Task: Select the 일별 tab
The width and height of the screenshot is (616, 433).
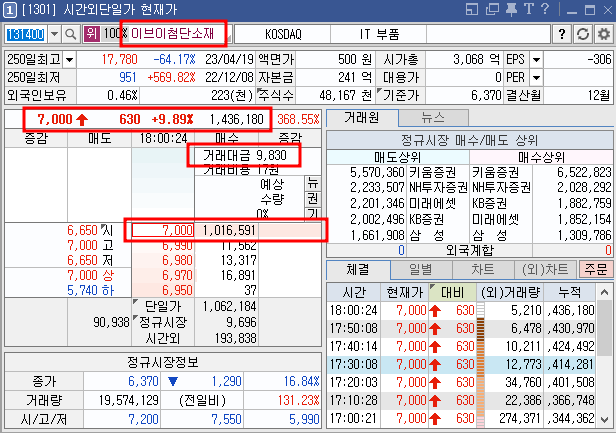Action: click(x=421, y=270)
